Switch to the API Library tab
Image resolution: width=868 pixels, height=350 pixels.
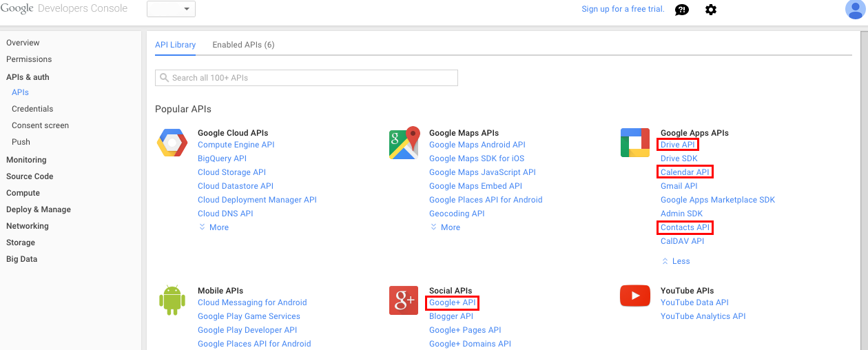coord(176,45)
